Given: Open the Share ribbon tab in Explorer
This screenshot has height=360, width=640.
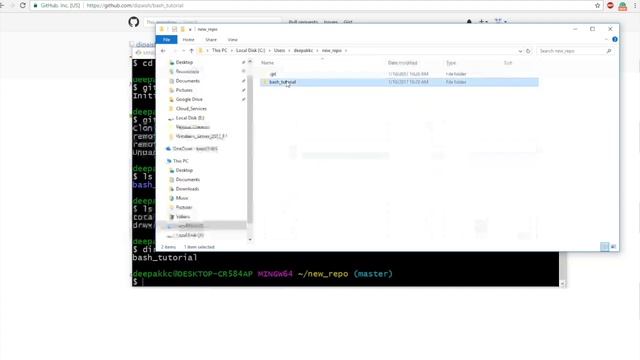Looking at the screenshot, I should pos(211,40).
